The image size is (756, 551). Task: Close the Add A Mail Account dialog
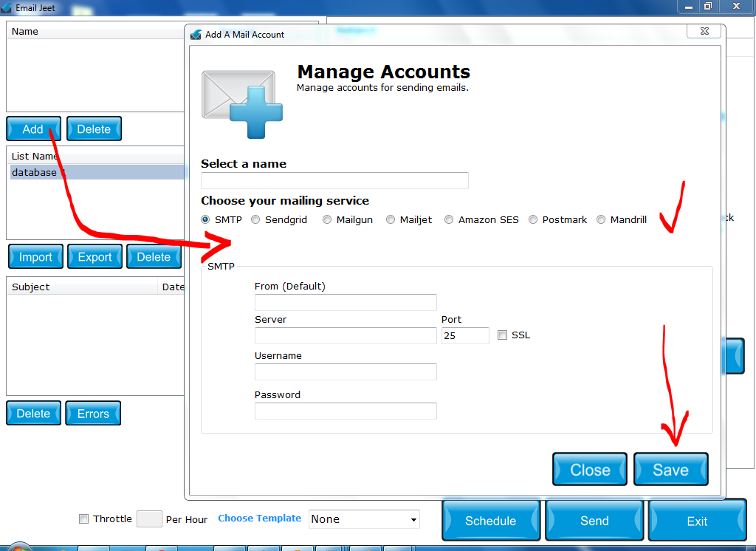tap(704, 31)
